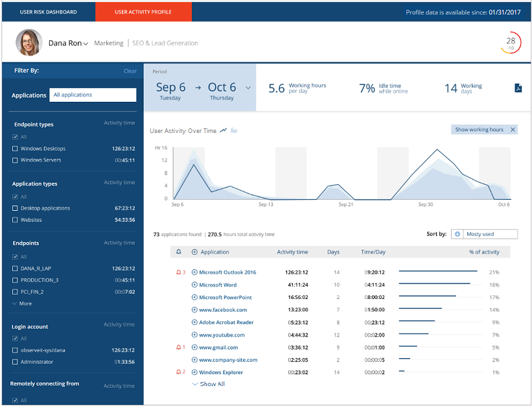Click the PDF export icon

click(x=518, y=88)
